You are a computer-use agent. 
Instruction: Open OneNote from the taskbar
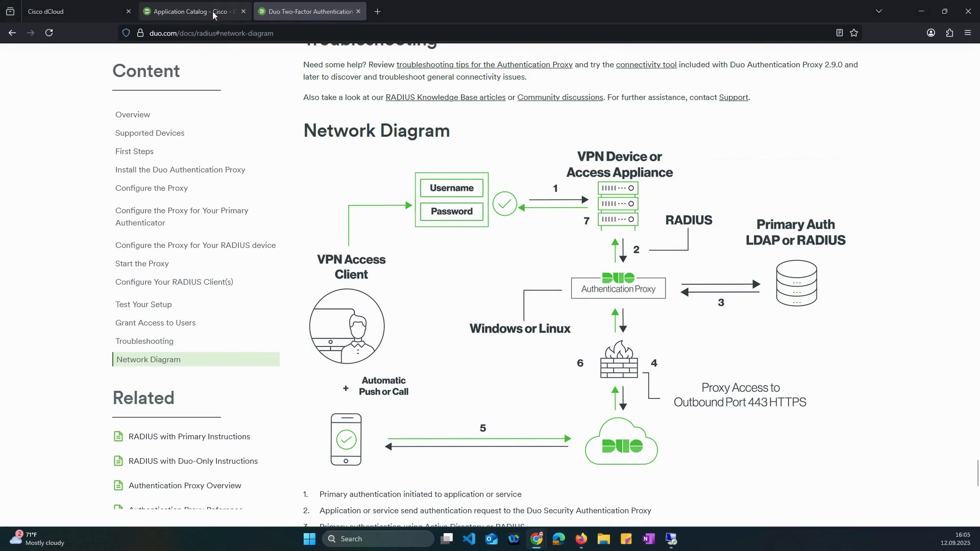point(649,539)
